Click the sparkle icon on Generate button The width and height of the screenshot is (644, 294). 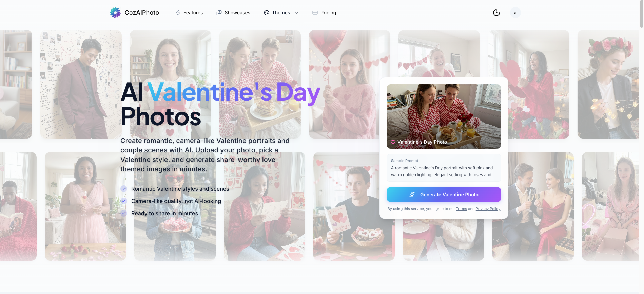412,195
